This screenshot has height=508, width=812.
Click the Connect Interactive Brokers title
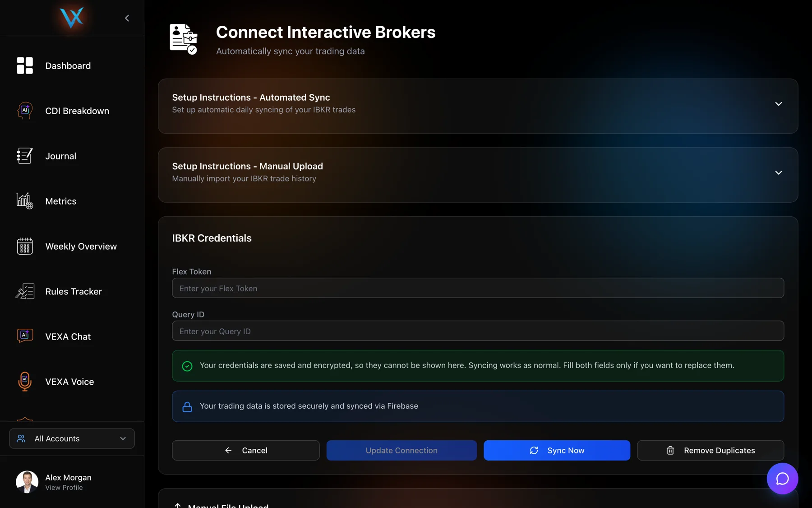click(326, 32)
